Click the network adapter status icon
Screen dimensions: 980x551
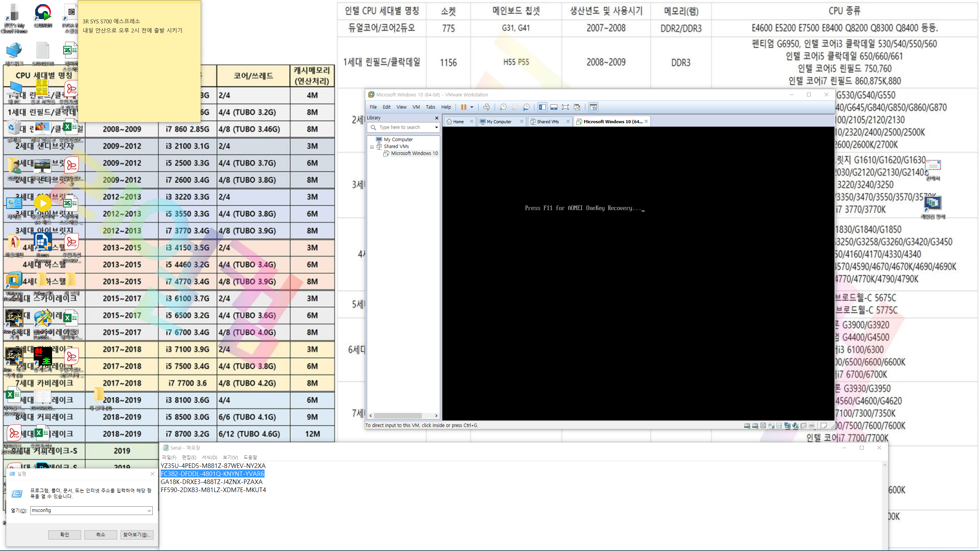click(787, 425)
